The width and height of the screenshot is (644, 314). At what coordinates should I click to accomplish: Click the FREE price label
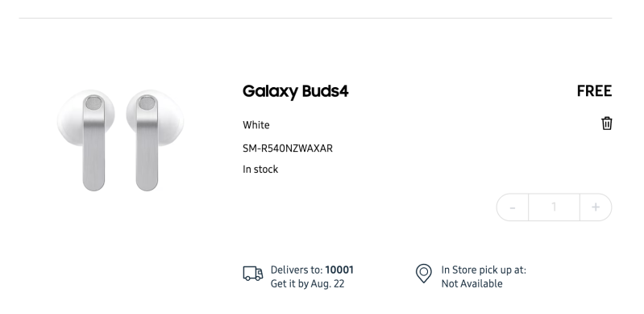click(x=594, y=91)
